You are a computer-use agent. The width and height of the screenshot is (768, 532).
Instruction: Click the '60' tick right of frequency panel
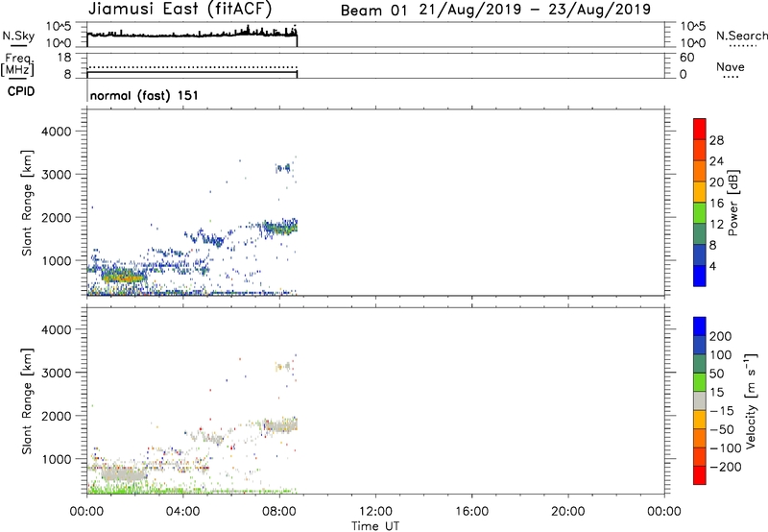(x=687, y=58)
